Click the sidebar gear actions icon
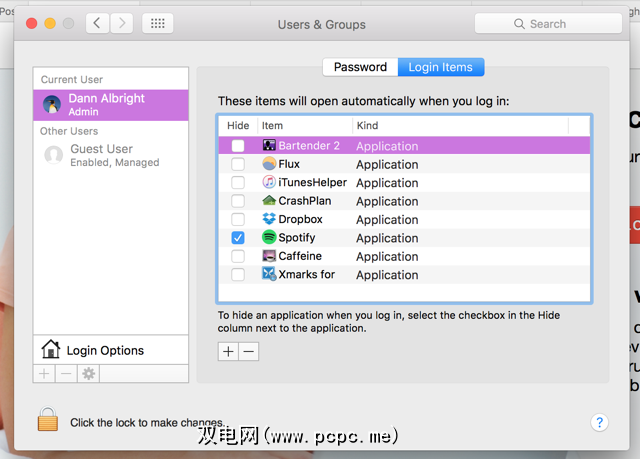 point(88,373)
